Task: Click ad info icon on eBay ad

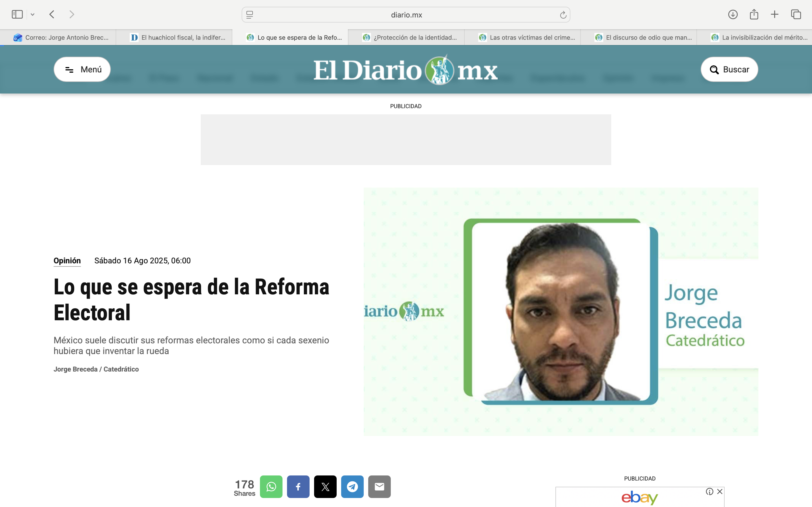Action: (x=709, y=492)
